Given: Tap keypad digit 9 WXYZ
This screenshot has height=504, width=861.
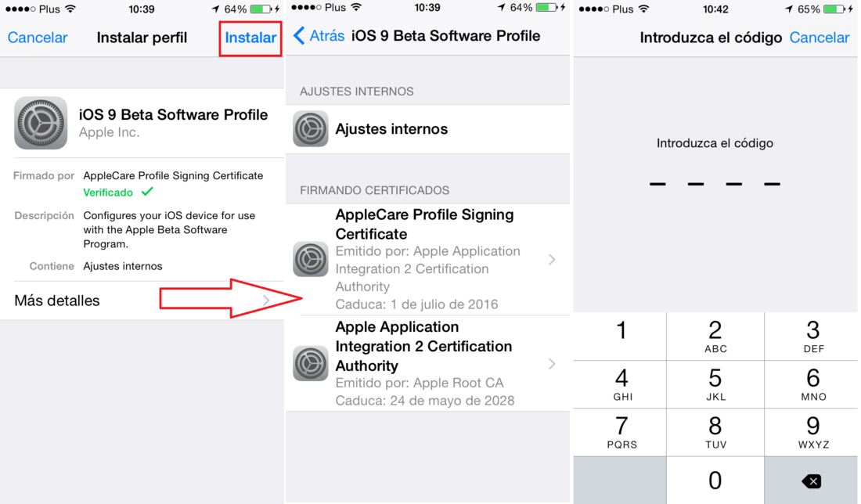Looking at the screenshot, I should point(812,432).
